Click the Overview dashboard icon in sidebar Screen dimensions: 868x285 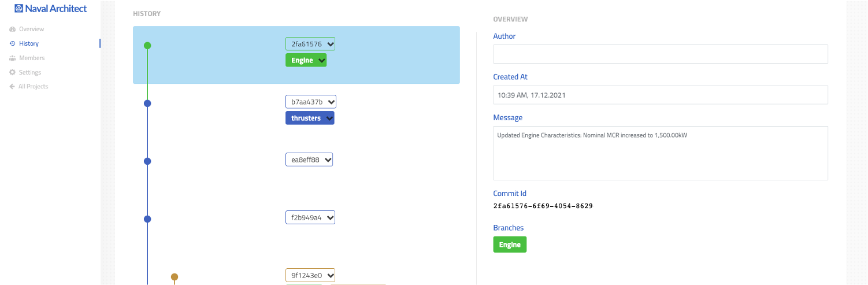coord(12,29)
